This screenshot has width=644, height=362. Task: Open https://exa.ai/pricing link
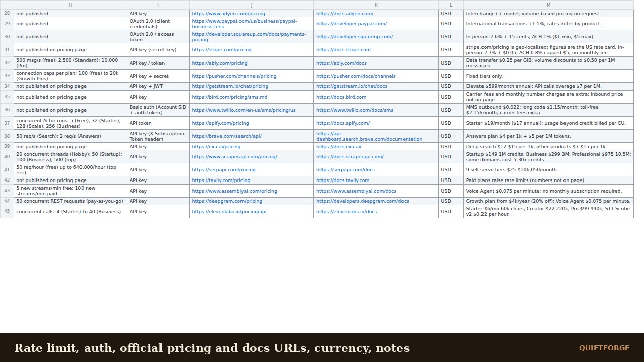point(216,147)
